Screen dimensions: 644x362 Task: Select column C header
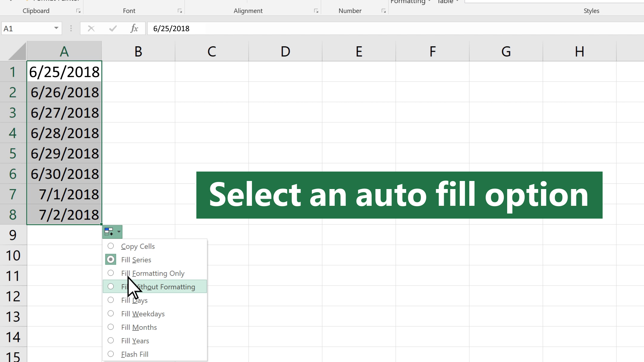point(212,51)
